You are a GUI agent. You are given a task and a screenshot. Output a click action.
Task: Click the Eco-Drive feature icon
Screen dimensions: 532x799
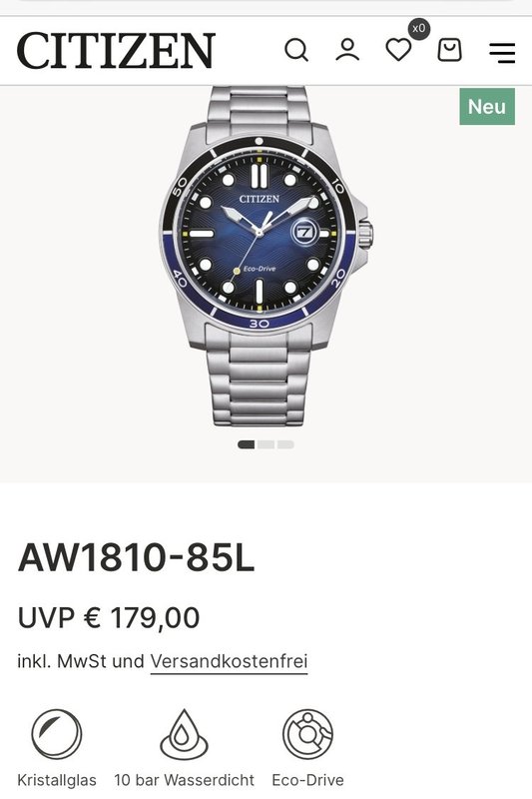point(308,734)
